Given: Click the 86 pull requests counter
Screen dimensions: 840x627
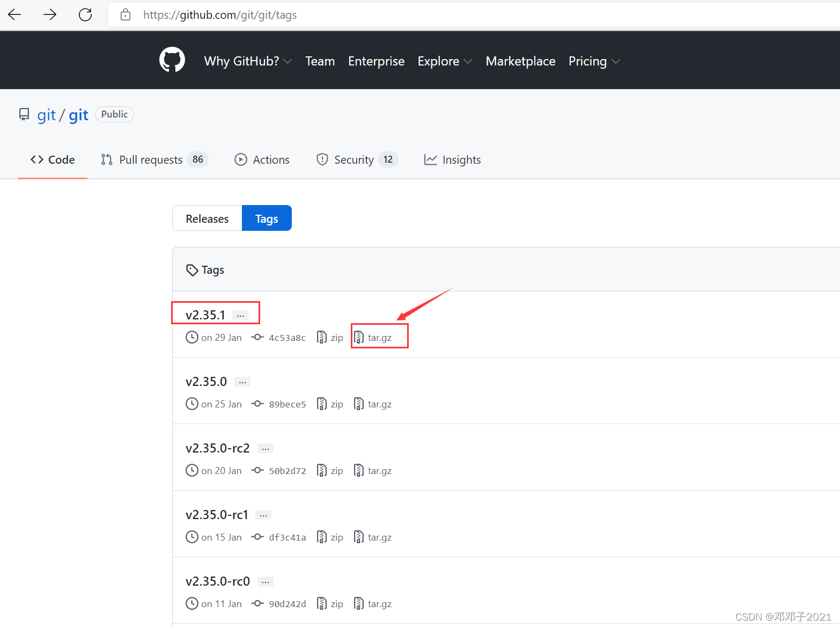Looking at the screenshot, I should (x=198, y=159).
